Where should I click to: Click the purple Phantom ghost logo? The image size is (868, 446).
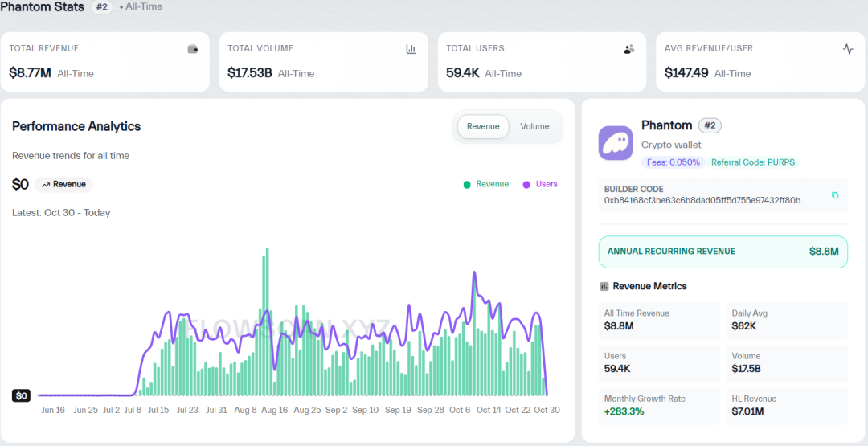[x=616, y=143]
